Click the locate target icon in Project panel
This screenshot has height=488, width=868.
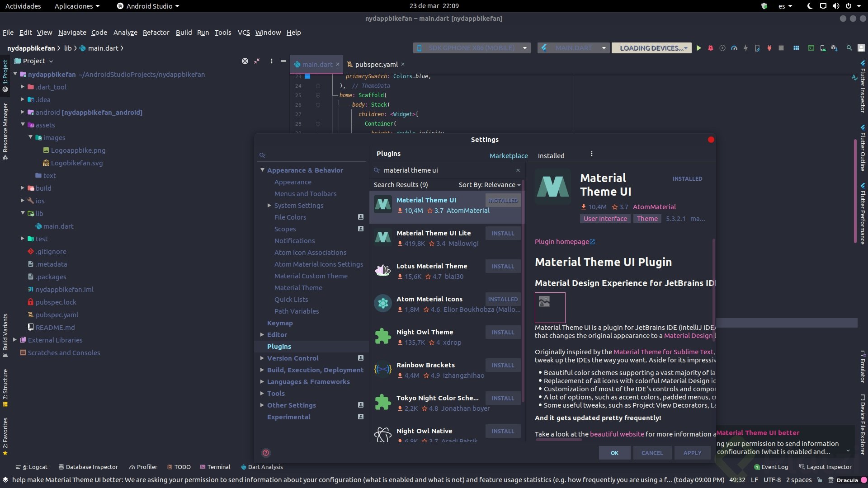[245, 61]
